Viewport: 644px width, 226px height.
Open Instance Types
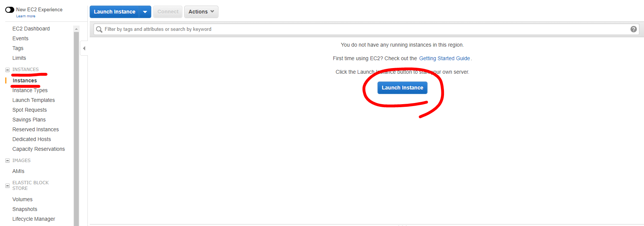[30, 90]
